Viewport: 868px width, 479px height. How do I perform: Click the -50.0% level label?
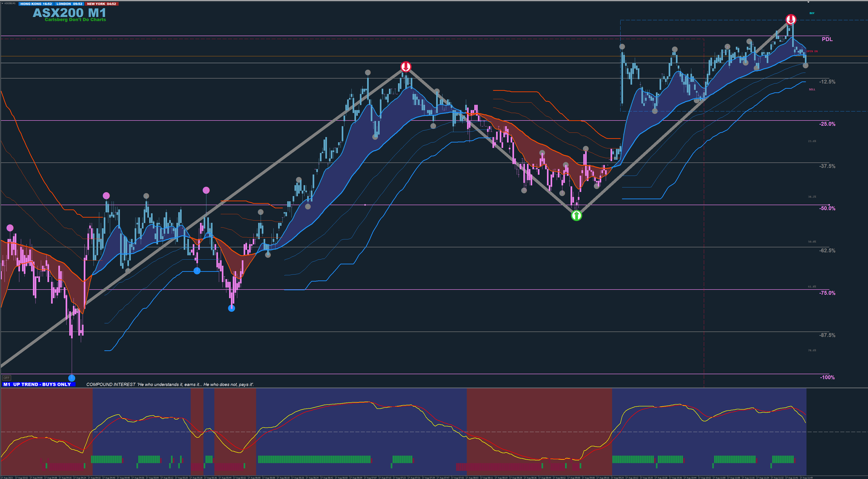click(x=827, y=209)
